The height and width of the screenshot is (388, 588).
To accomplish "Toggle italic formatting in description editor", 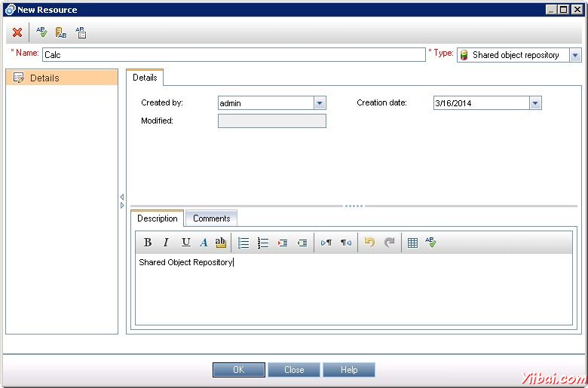I will pyautogui.click(x=167, y=243).
